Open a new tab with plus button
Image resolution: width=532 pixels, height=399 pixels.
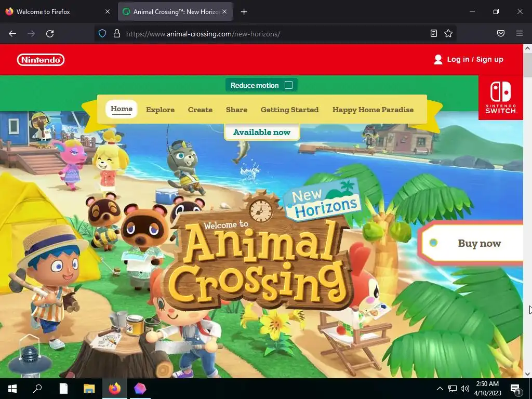click(244, 12)
